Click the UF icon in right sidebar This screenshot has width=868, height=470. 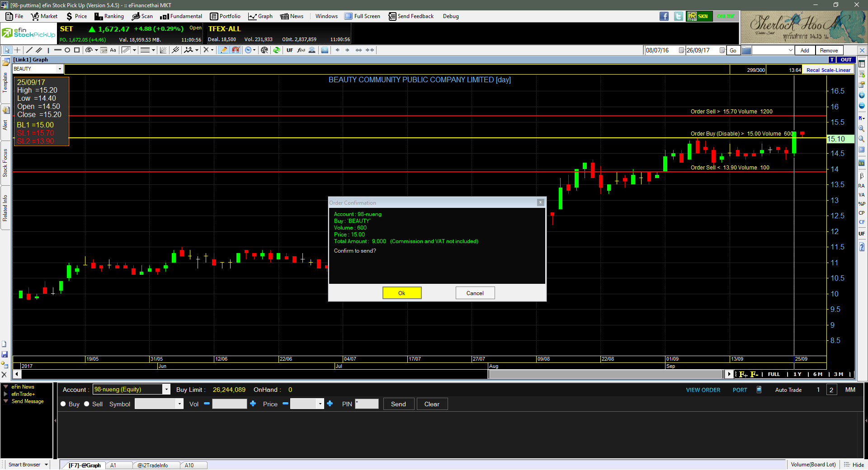coord(862,234)
